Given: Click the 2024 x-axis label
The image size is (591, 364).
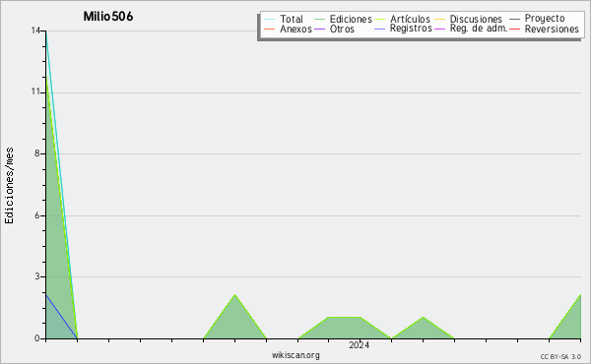Looking at the screenshot, I should point(359,344).
